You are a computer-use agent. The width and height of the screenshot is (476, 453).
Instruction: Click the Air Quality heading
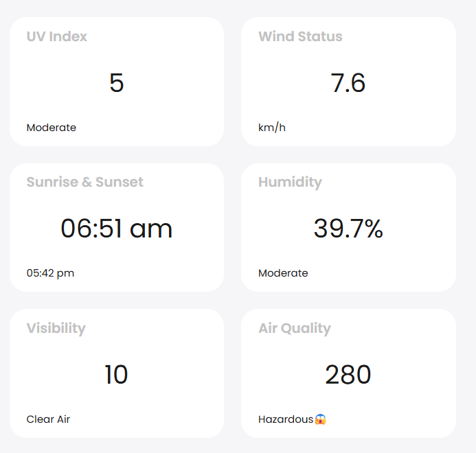tap(295, 328)
